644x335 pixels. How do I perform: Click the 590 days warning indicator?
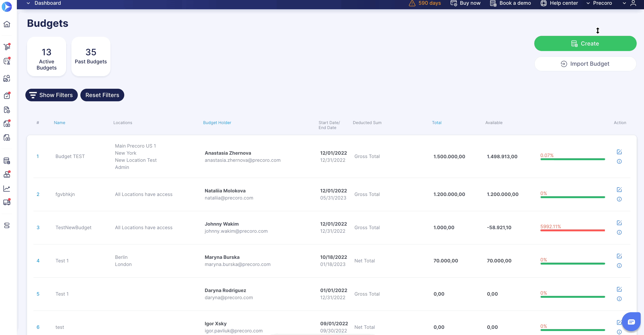tap(425, 3)
